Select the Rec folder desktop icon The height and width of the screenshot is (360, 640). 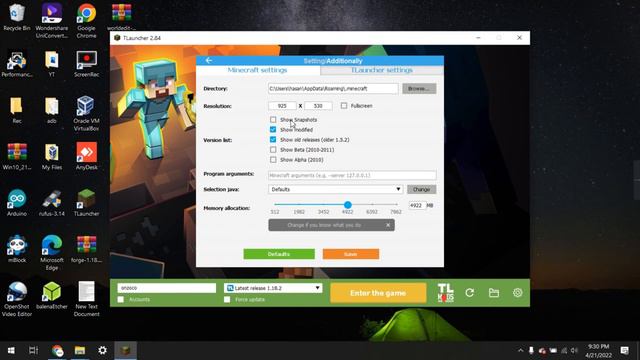(x=17, y=110)
